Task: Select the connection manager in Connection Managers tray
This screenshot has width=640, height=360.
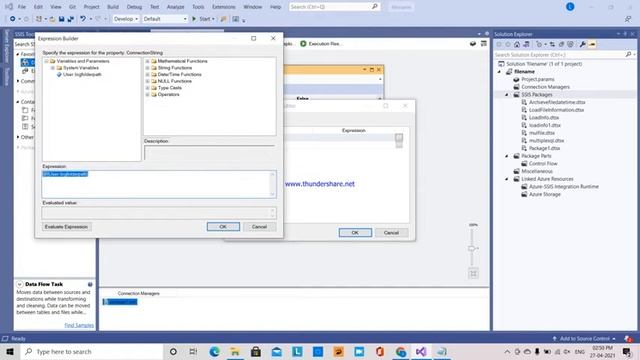Action: (120, 302)
